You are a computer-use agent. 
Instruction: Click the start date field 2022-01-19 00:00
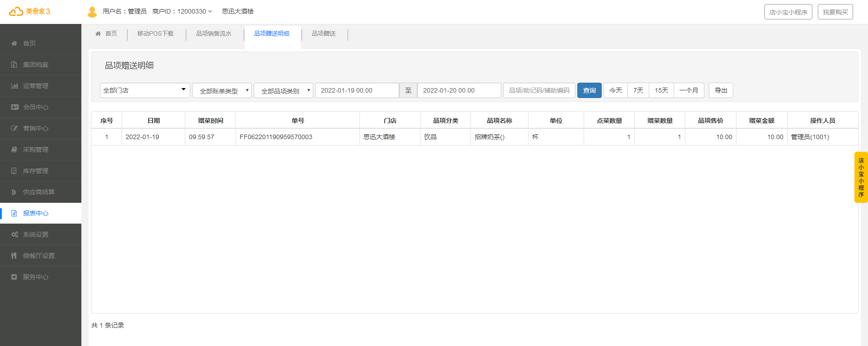(x=357, y=90)
